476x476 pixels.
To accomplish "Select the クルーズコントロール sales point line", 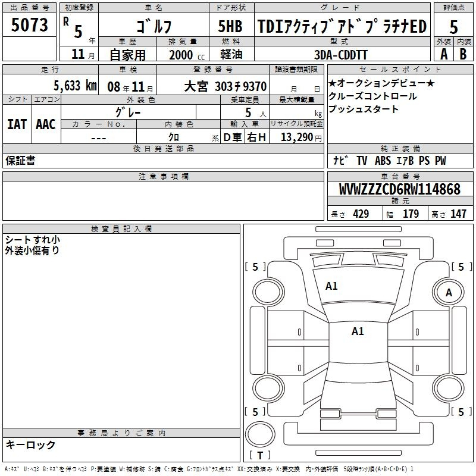I will [x=372, y=96].
